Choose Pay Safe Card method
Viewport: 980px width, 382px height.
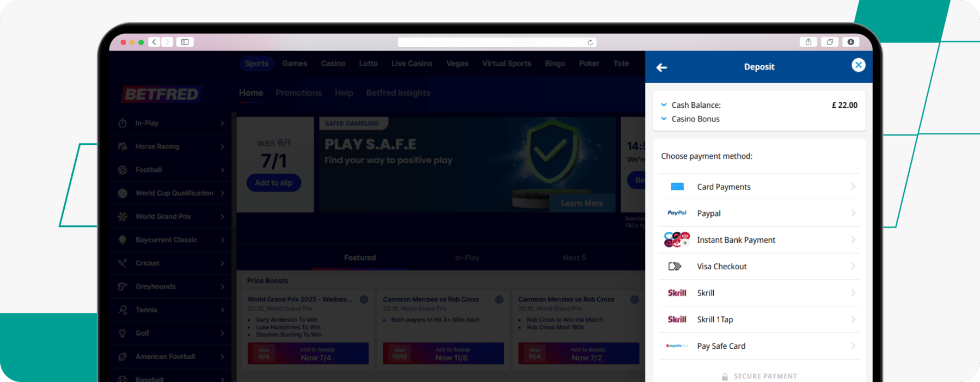(x=759, y=346)
